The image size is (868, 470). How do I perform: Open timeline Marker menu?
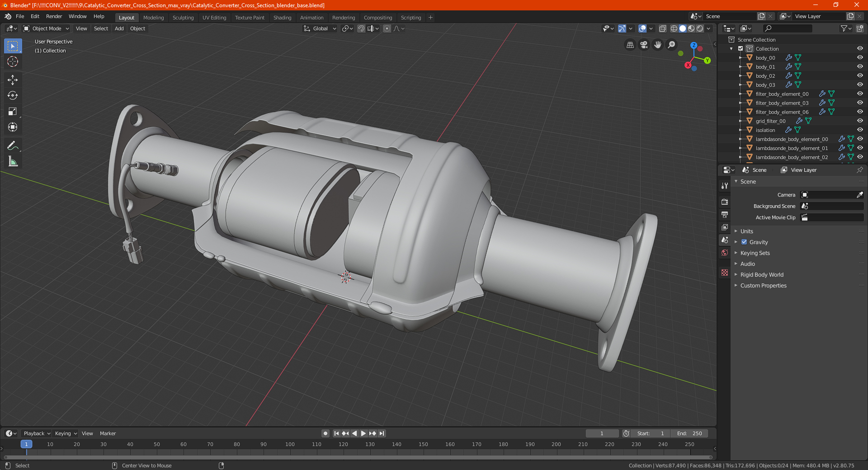tap(108, 433)
